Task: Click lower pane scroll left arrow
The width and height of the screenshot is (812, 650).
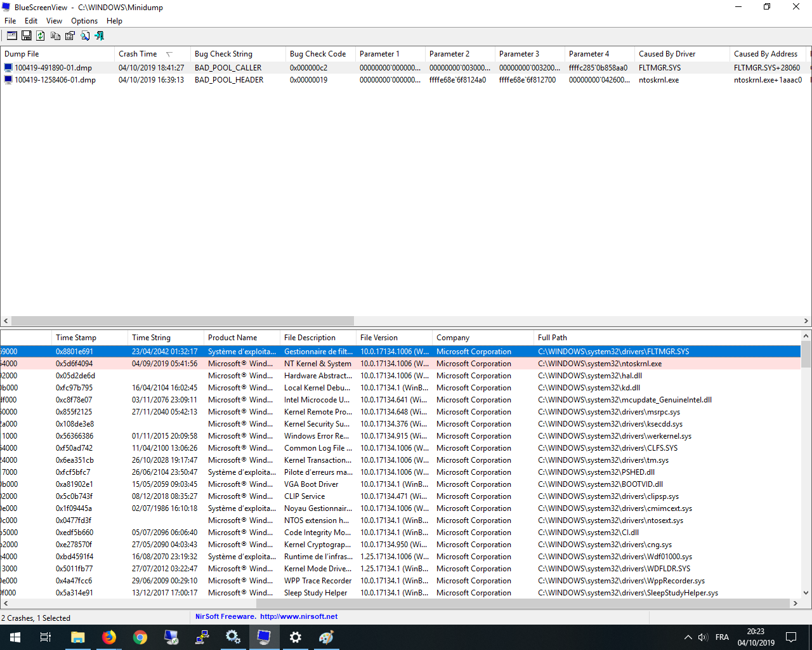Action: [x=6, y=603]
